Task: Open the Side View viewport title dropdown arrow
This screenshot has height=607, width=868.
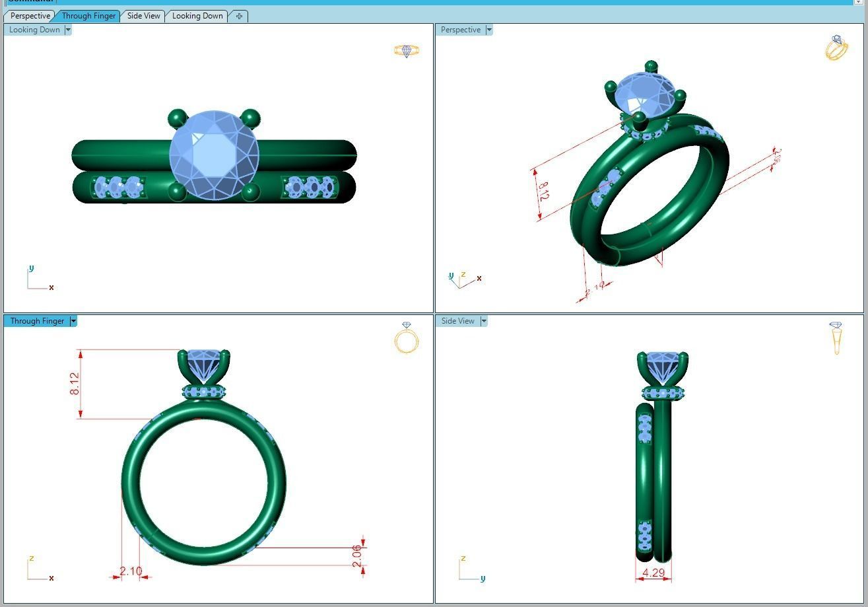Action: 484,321
